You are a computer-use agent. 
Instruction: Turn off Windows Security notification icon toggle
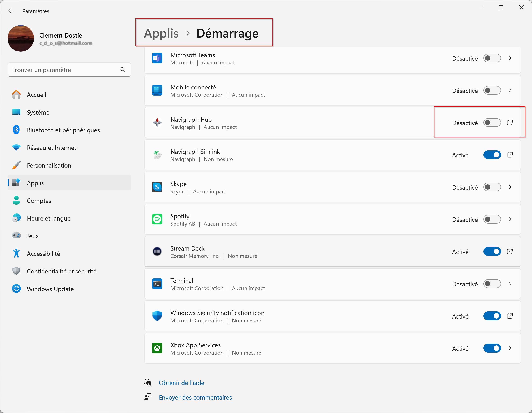492,316
